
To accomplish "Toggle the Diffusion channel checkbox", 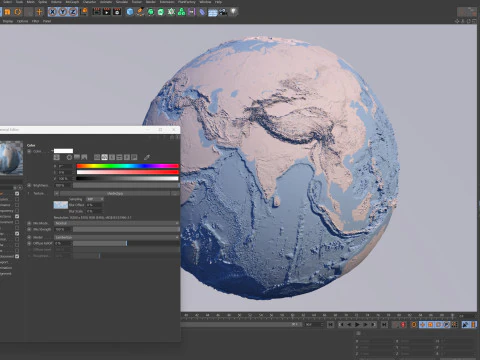I will coord(17,199).
